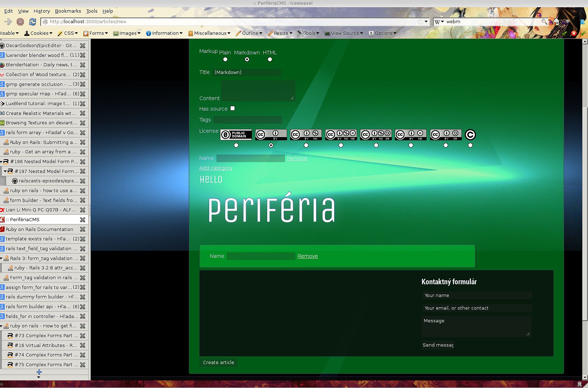Close the BlenderNation tab
Image resolution: width=588 pixels, height=388 pixels.
click(83, 65)
